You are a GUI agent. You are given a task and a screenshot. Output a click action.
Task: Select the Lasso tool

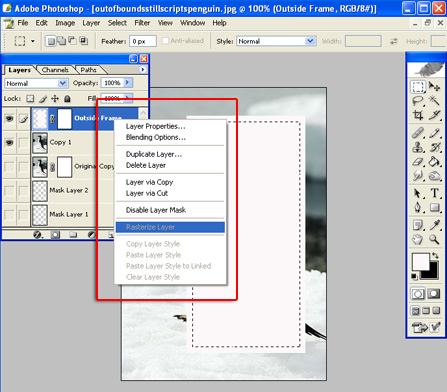418,101
